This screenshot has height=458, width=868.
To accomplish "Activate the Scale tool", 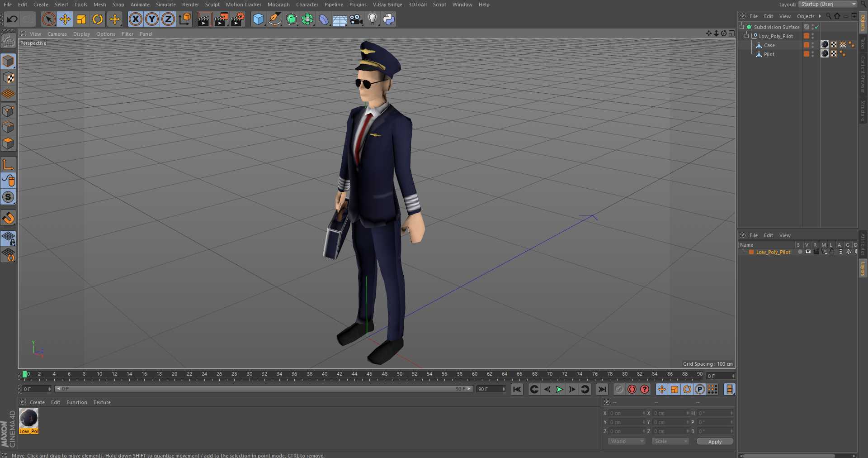I will 81,19.
